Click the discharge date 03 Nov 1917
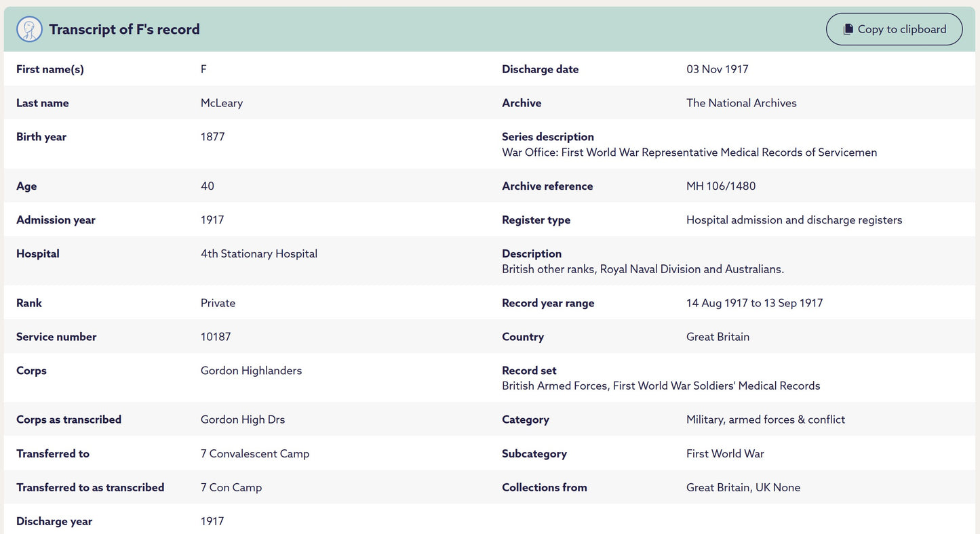Screen dimensions: 980x534 pos(718,69)
